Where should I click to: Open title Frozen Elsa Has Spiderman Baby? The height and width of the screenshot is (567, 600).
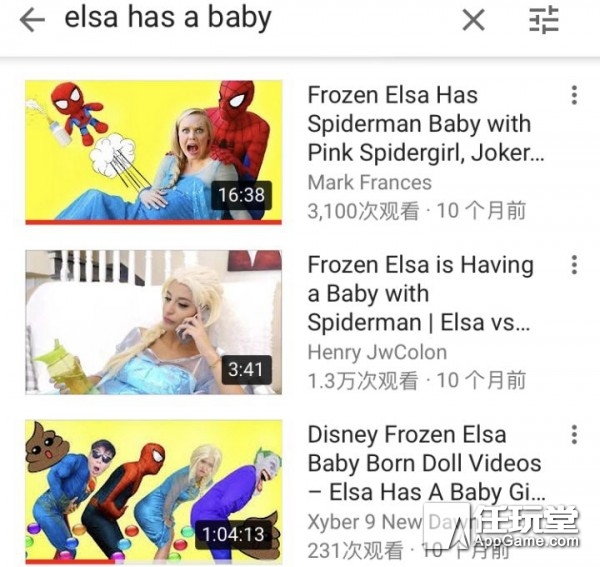[426, 124]
